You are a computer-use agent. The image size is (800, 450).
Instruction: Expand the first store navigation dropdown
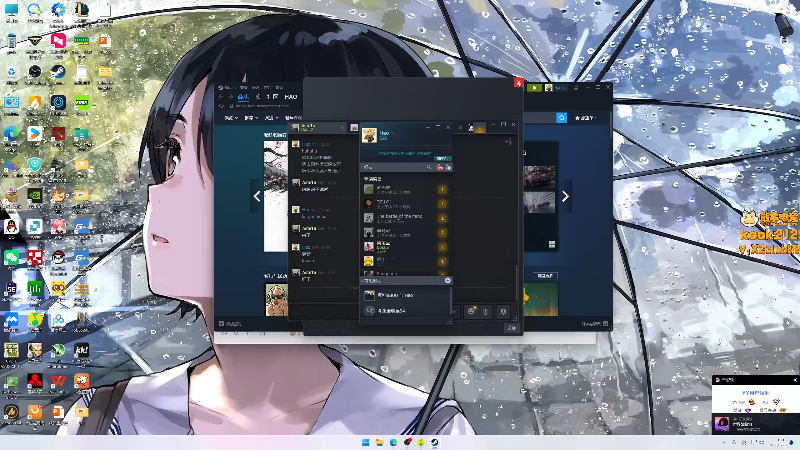[x=232, y=118]
